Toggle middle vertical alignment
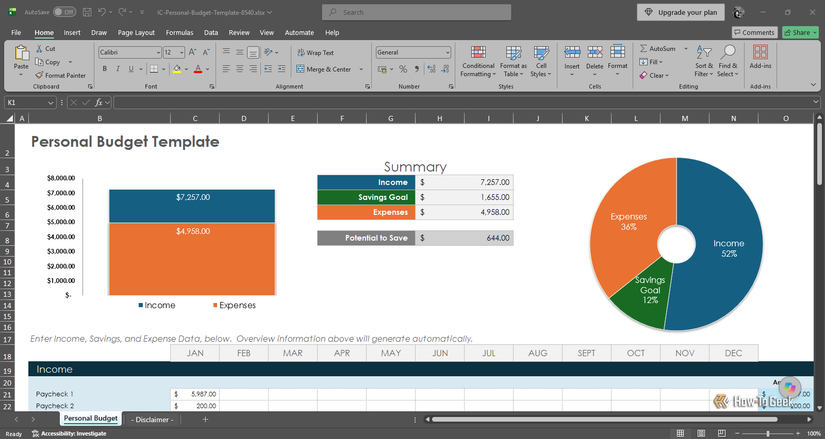The image size is (825, 439). pos(239,52)
